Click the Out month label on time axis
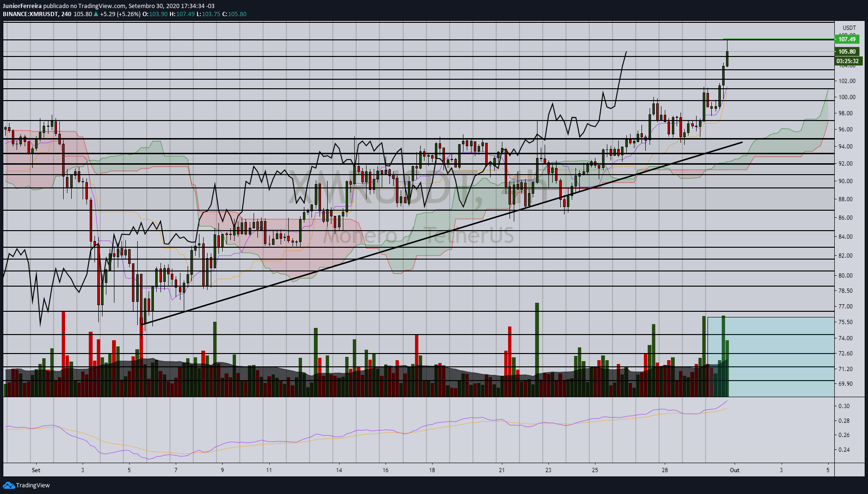The width and height of the screenshot is (868, 494). click(x=735, y=470)
